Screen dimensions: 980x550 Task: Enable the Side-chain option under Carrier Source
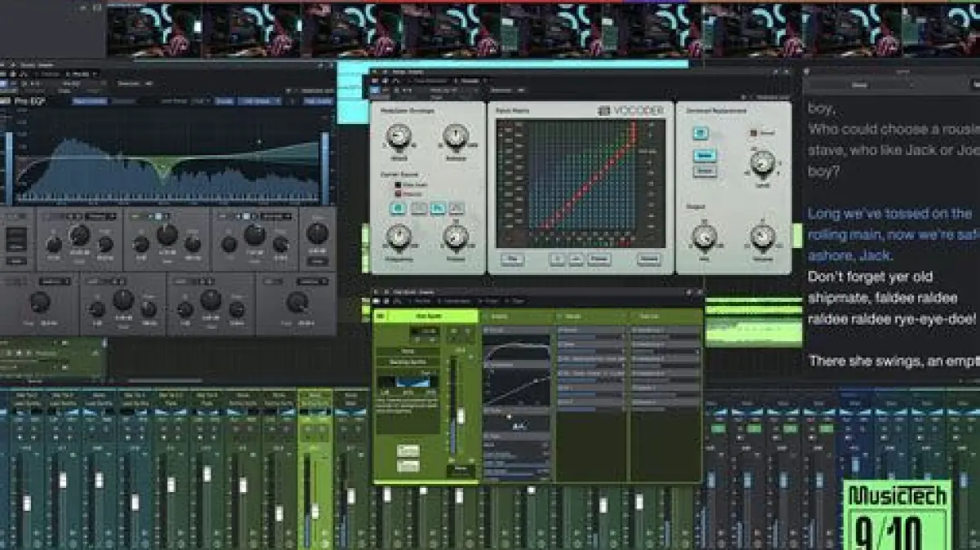398,185
